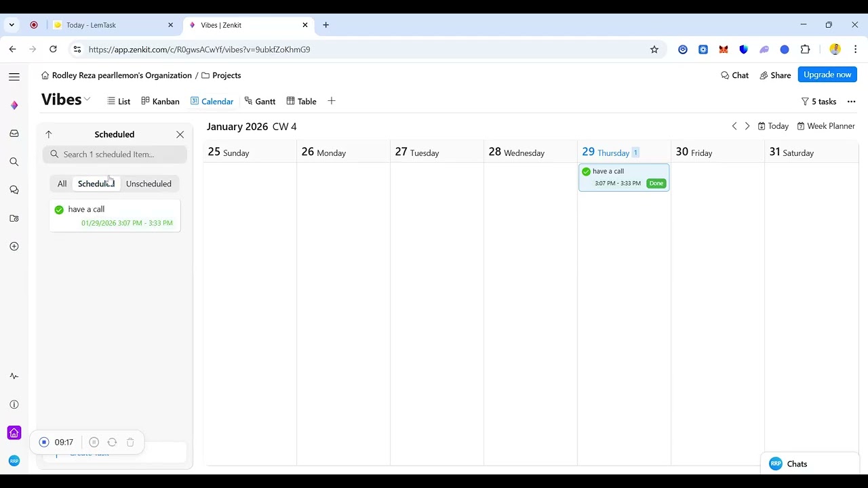Jump to Today in the calendar
This screenshot has height=488, width=868.
773,126
